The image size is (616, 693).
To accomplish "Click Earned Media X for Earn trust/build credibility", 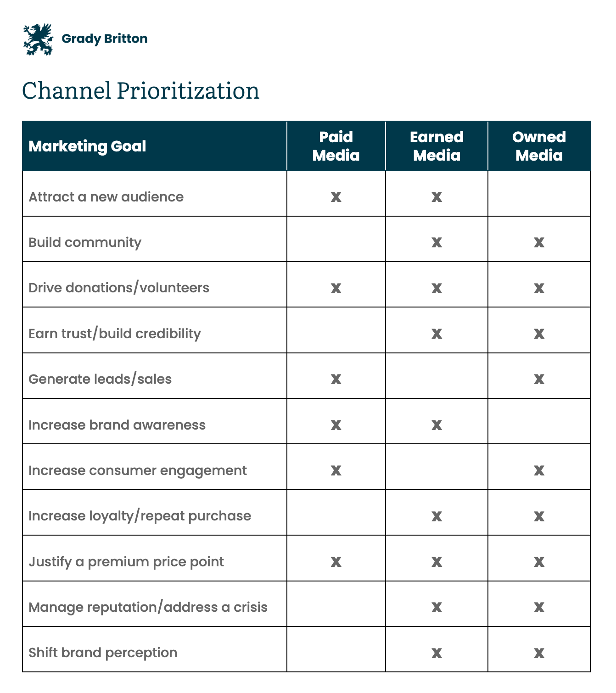I will tap(437, 334).
